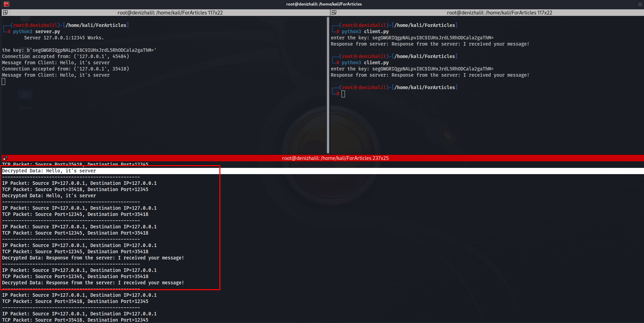Focus the cursor block in the server terminal
Image resolution: width=644 pixels, height=323 pixels.
tap(4, 82)
